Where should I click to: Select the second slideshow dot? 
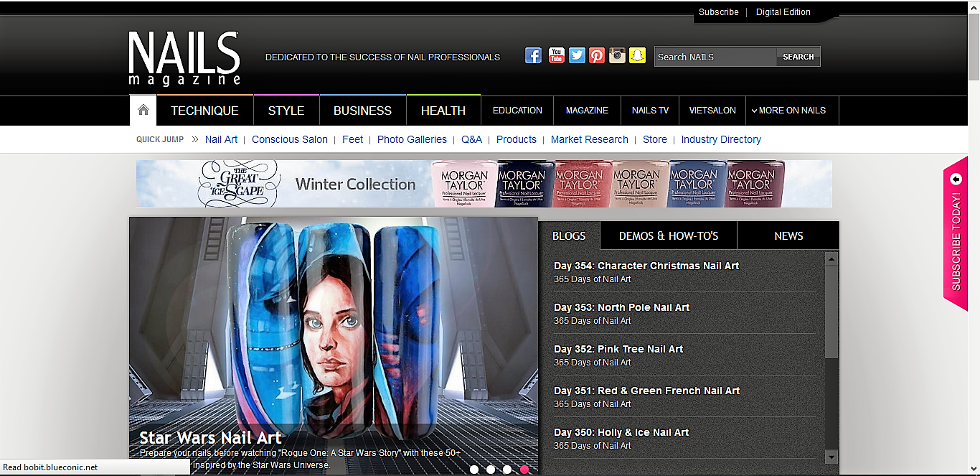(x=491, y=470)
